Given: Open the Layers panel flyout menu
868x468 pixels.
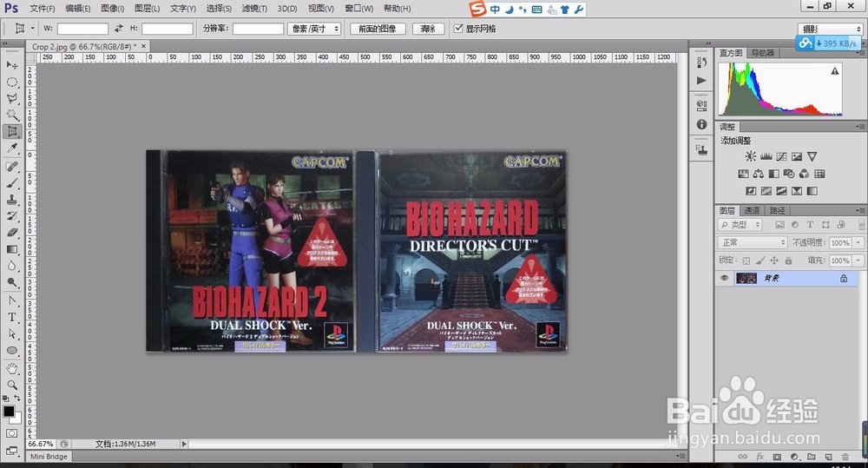Looking at the screenshot, I should pyautogui.click(x=859, y=210).
